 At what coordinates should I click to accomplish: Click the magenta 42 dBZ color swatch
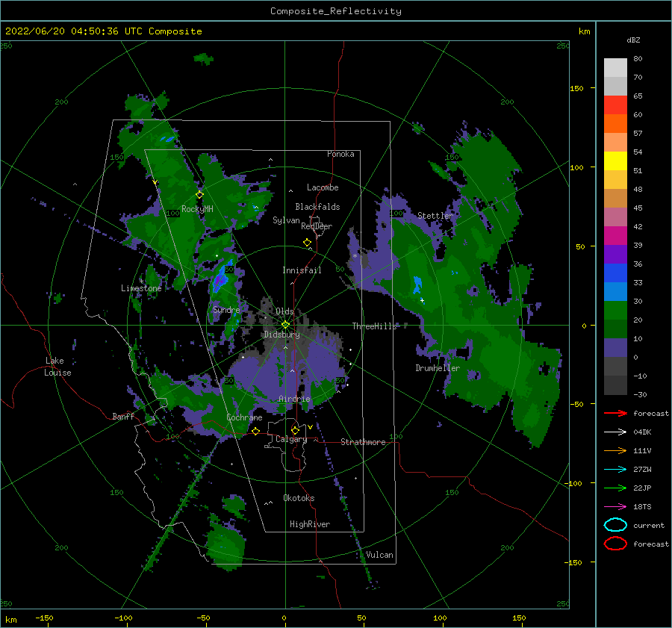tap(615, 235)
